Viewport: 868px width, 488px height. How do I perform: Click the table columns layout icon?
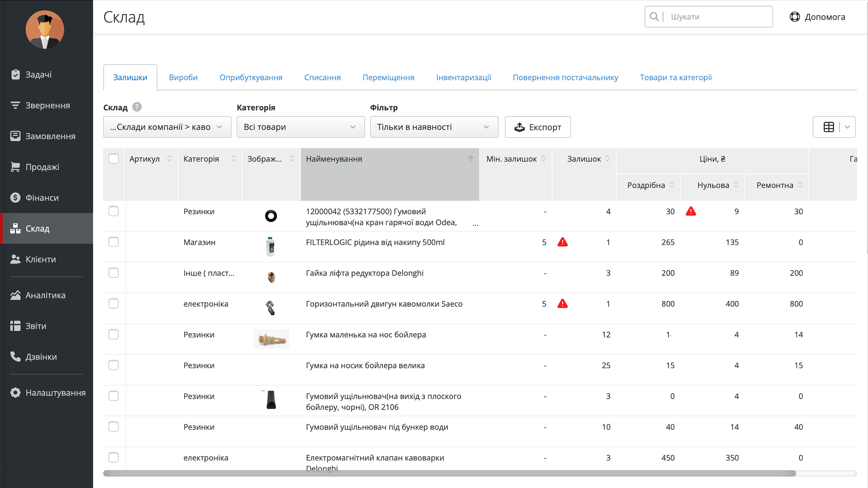(x=829, y=127)
